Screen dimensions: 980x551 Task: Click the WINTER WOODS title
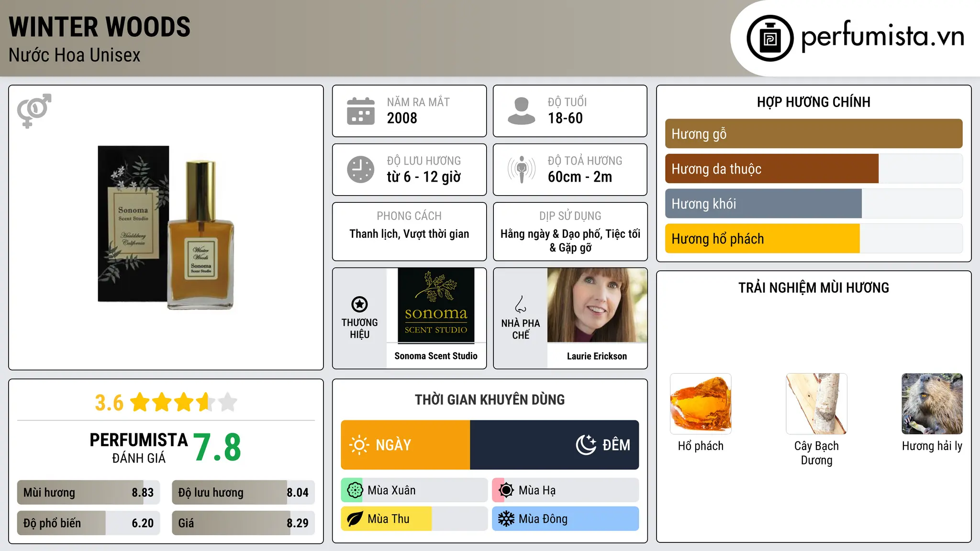coord(100,27)
